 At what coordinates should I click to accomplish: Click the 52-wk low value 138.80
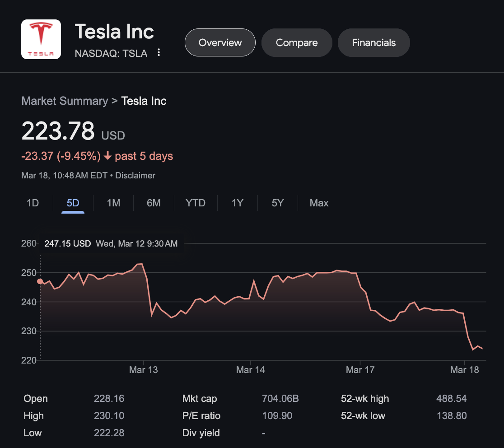[451, 415]
